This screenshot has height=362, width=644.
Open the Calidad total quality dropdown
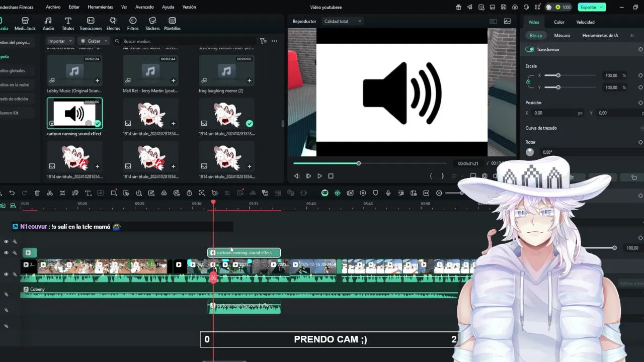tap(342, 21)
